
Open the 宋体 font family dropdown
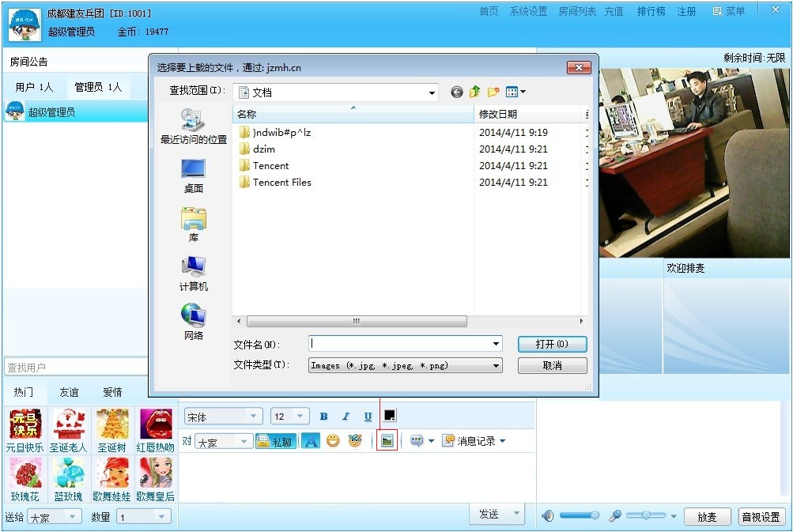(x=254, y=417)
